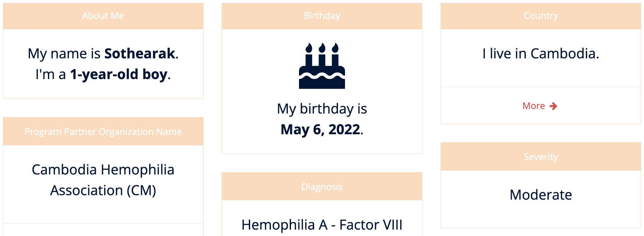Click the Moderate severity value

point(540,195)
